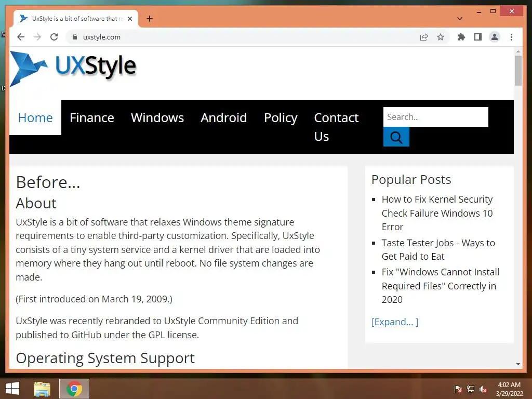532x399 pixels.
Task: Reload the uxstyle.com page
Action: (54, 37)
